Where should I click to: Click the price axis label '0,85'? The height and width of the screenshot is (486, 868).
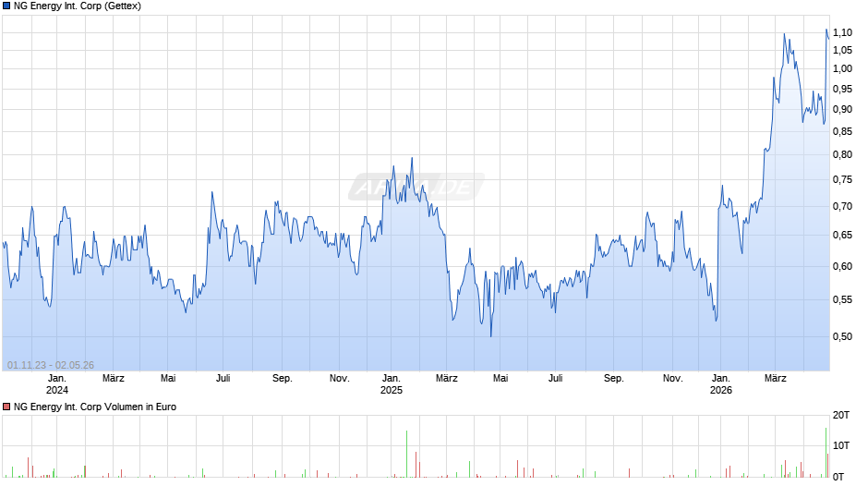coord(842,131)
